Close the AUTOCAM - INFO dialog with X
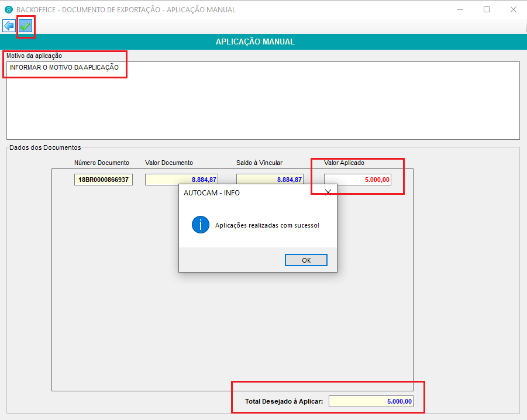 (x=328, y=192)
